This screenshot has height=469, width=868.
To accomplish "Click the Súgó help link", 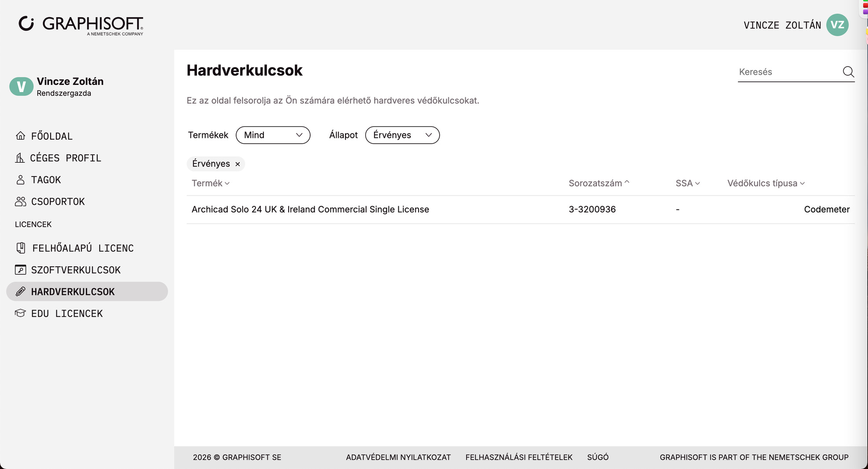I will click(x=598, y=457).
